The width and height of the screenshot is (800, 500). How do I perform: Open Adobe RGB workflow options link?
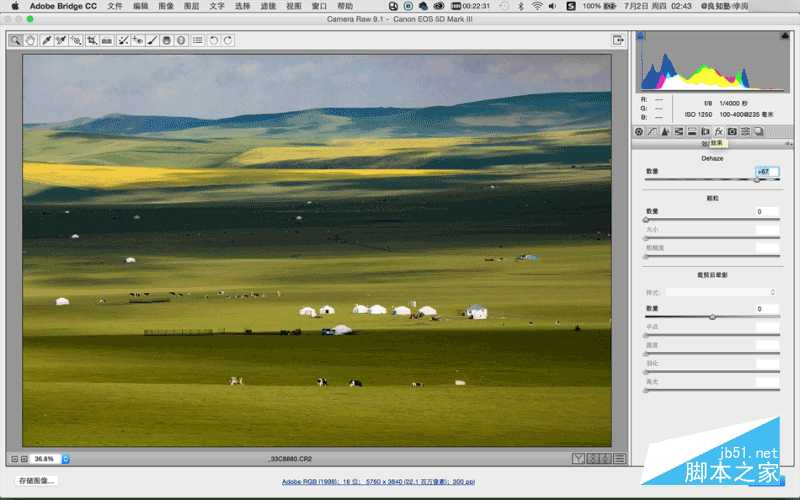378,482
